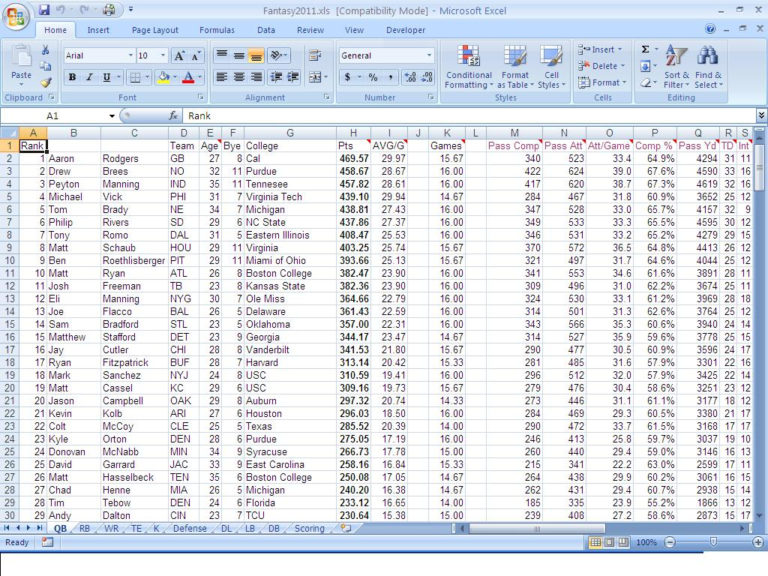This screenshot has height=576, width=768.
Task: Switch to the Data ribbon tab
Action: pyautogui.click(x=266, y=30)
